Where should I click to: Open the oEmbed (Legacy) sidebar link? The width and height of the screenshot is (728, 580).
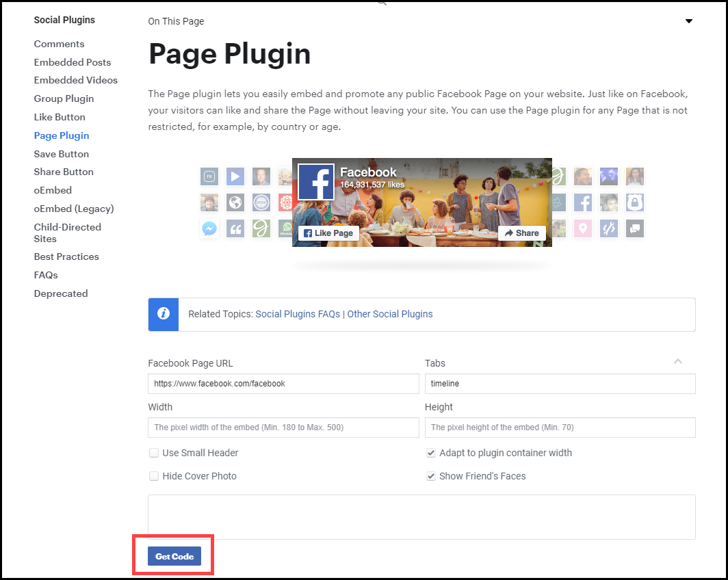tap(74, 209)
